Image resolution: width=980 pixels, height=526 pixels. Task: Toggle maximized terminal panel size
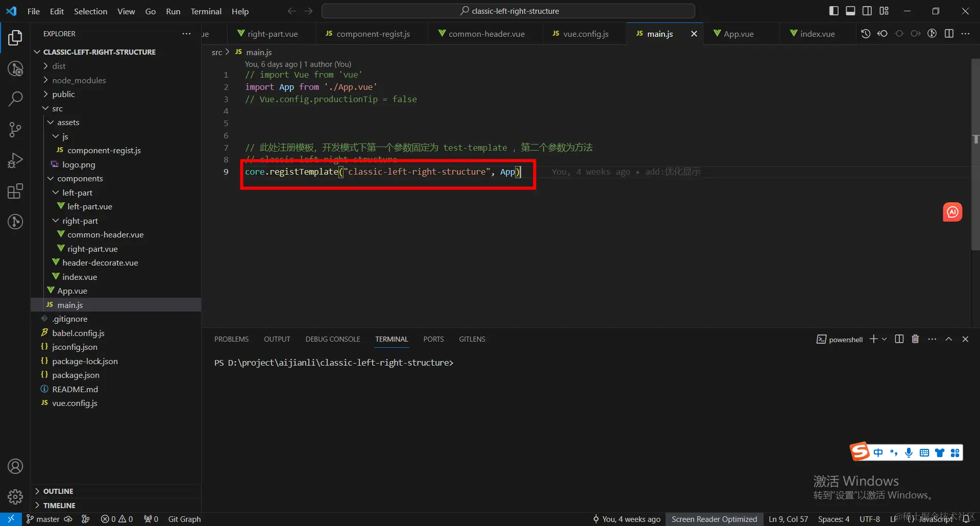pyautogui.click(x=949, y=339)
